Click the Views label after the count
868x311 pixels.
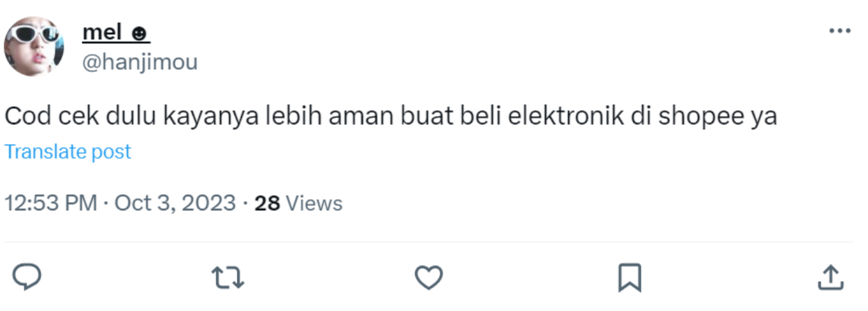[314, 203]
